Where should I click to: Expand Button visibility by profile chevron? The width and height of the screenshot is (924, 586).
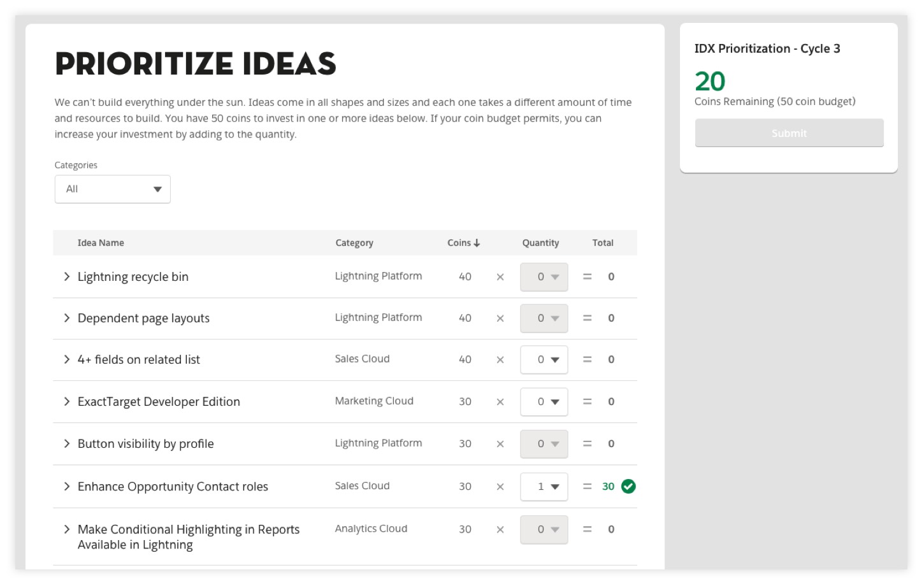pyautogui.click(x=67, y=443)
